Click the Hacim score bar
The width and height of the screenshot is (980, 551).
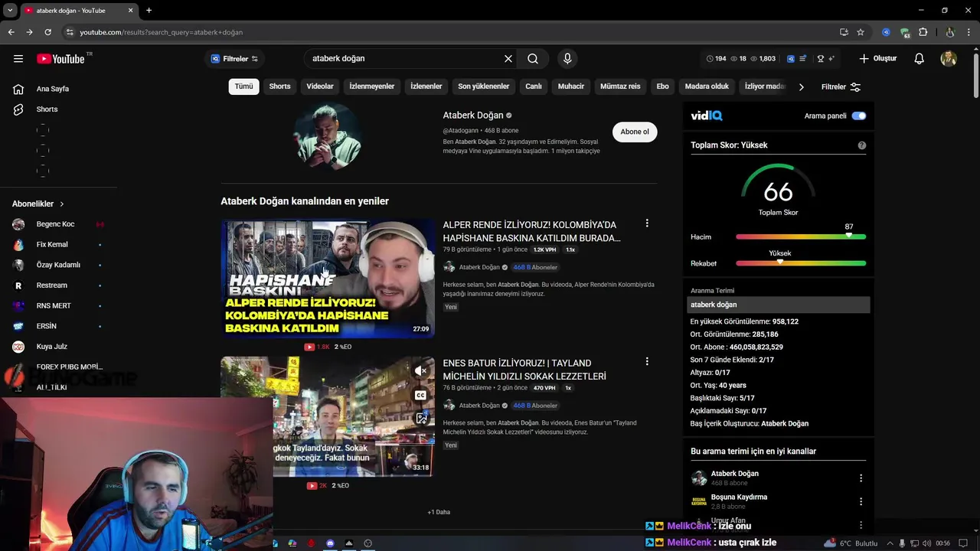(x=801, y=237)
